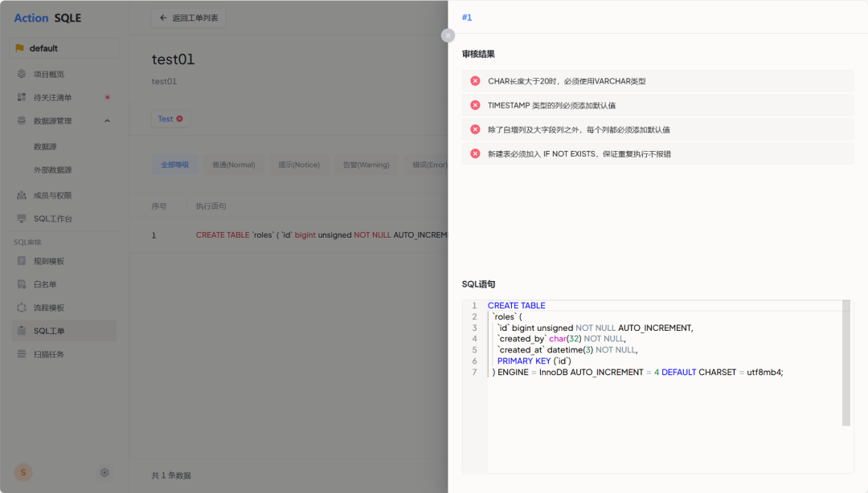Click the created_at datetime(3) line
The height and width of the screenshot is (493, 868).
point(567,350)
